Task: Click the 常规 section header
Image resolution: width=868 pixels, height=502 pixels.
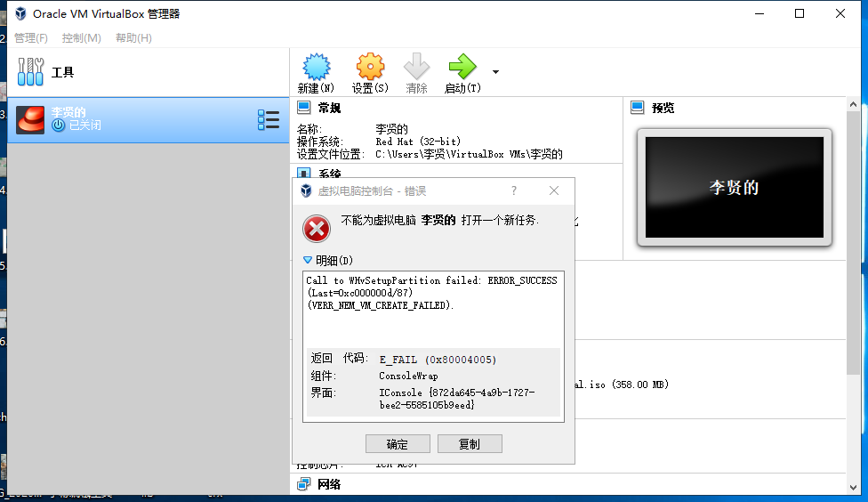Action: pos(329,108)
